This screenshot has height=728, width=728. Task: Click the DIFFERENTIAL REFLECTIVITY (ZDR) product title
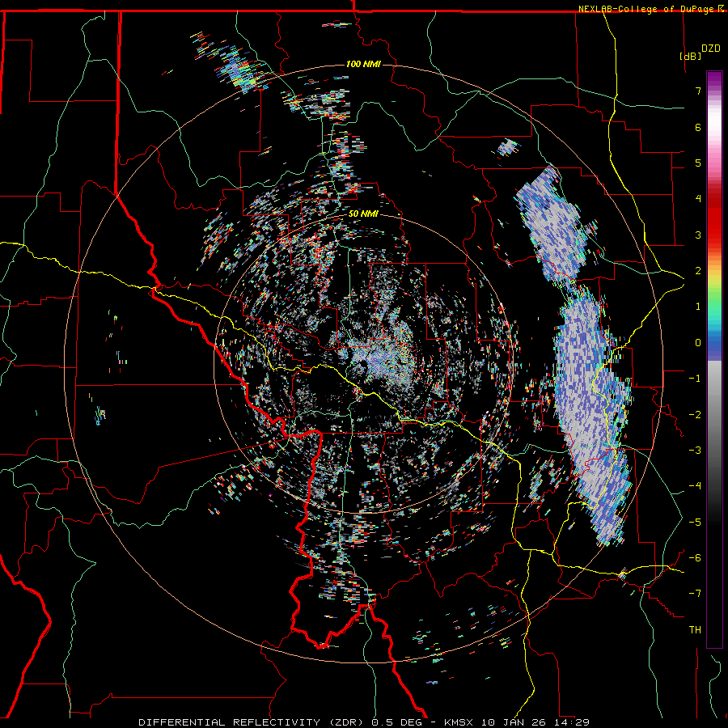(252, 722)
